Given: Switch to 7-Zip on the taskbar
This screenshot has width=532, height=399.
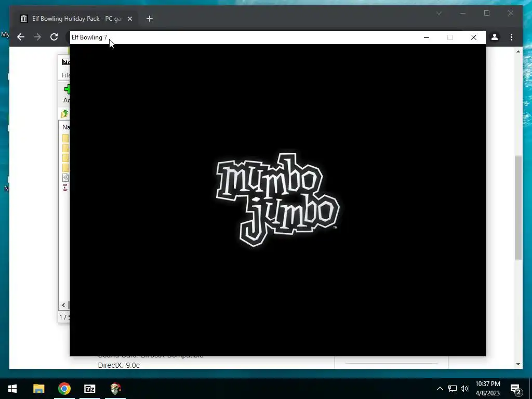Looking at the screenshot, I should click(90, 389).
